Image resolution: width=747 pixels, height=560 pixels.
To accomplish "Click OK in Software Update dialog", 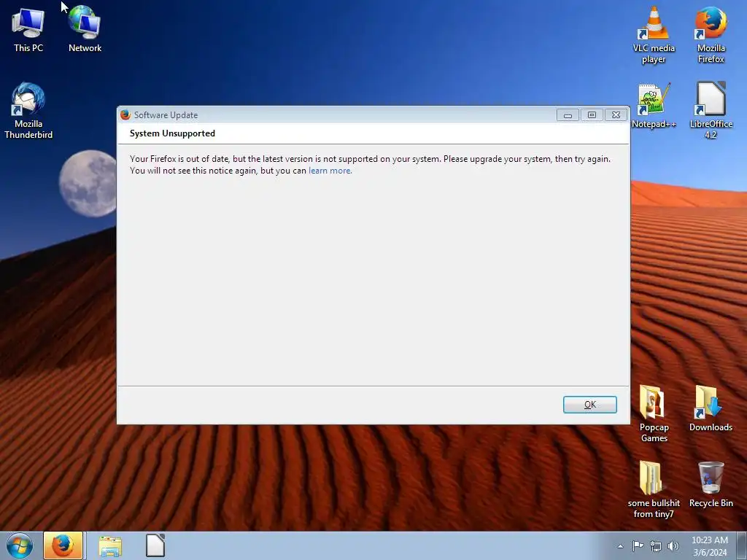I will [x=589, y=404].
